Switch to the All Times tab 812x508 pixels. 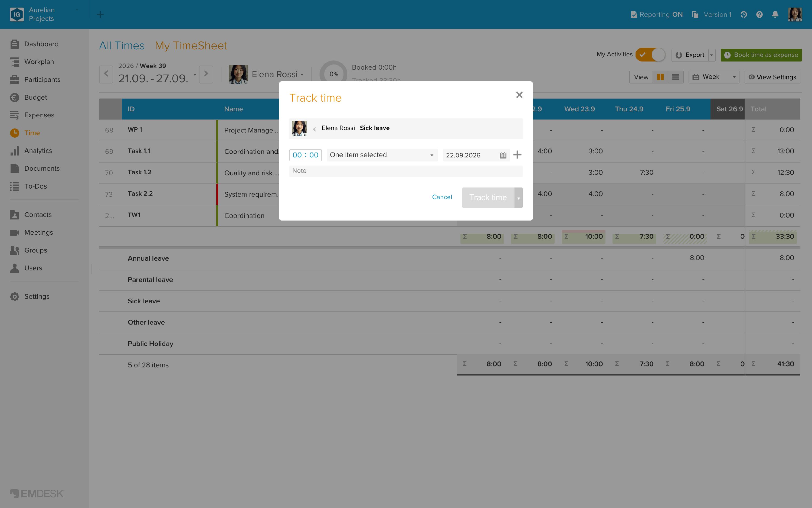[122, 46]
